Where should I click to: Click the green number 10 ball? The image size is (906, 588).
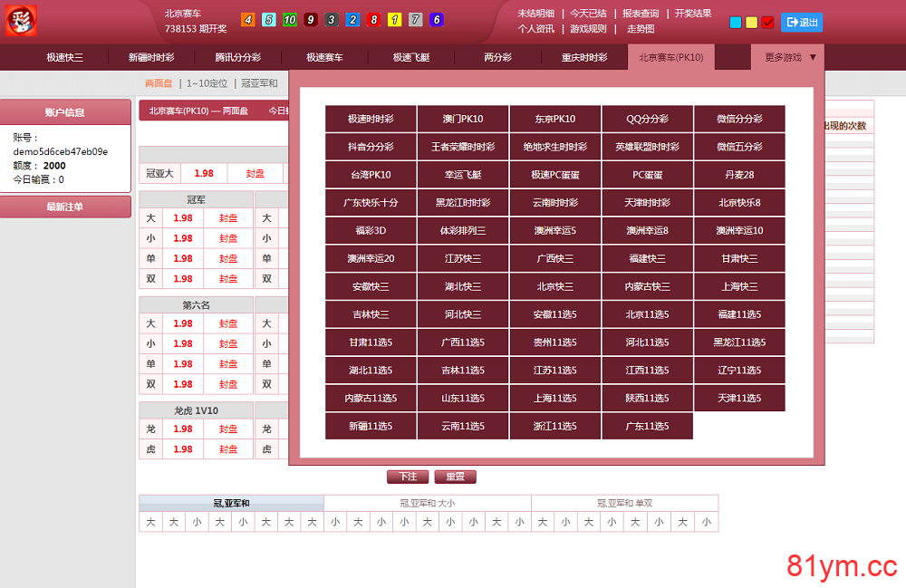pos(289,20)
